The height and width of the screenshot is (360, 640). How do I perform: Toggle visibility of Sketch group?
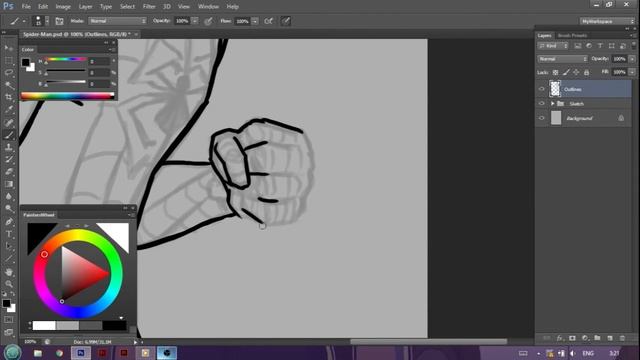pyautogui.click(x=542, y=104)
